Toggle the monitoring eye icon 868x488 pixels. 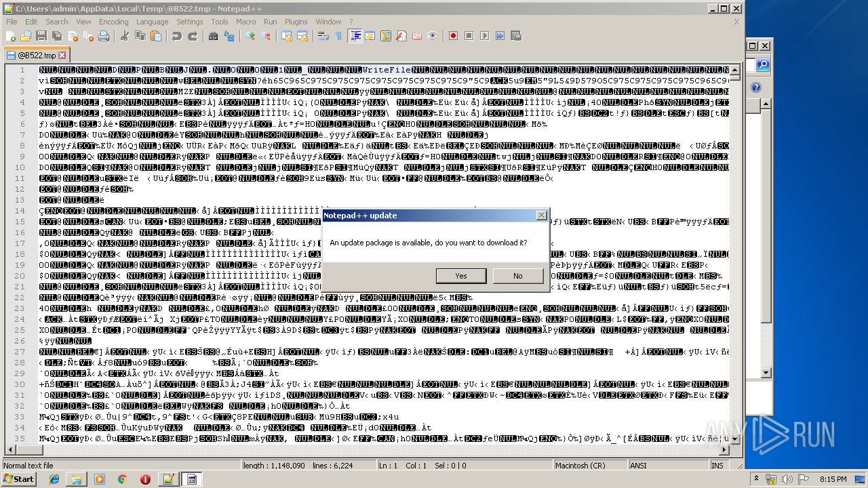(x=432, y=36)
